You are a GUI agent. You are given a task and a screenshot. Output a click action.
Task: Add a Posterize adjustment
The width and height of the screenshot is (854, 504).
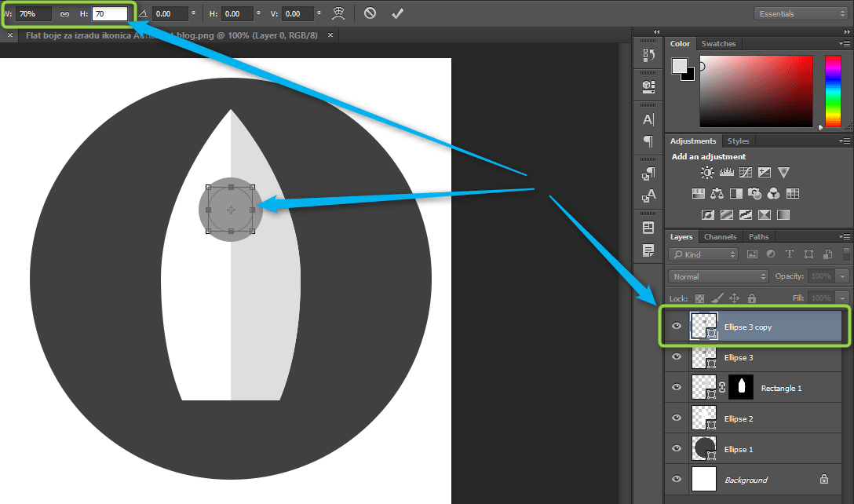pyautogui.click(x=727, y=214)
